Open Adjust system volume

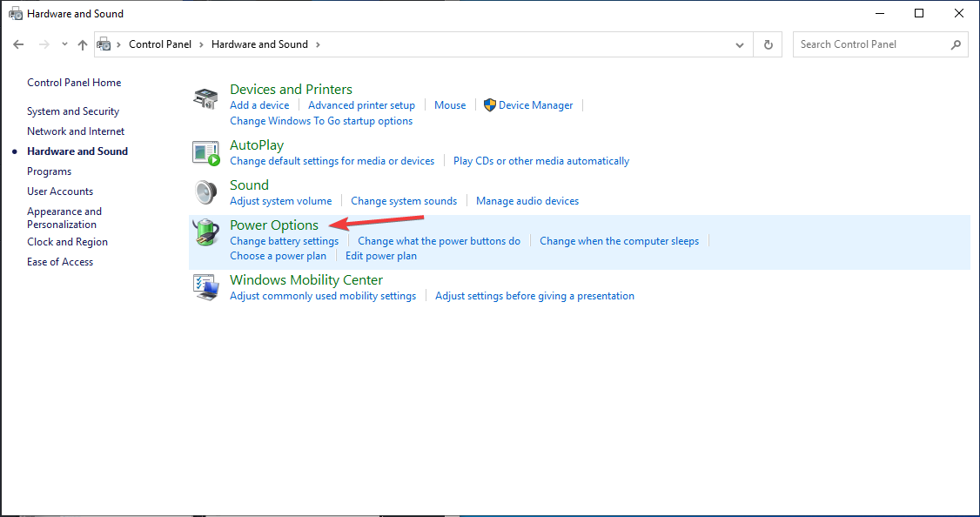(280, 200)
